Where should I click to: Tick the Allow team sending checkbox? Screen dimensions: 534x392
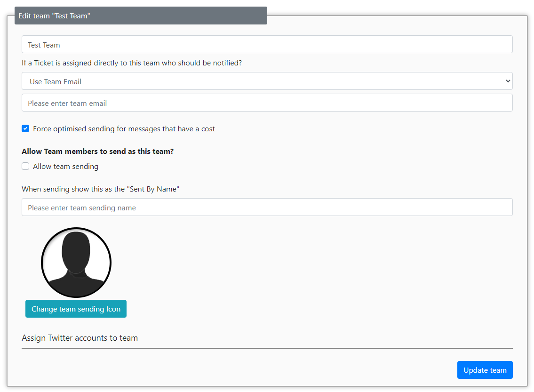[25, 166]
